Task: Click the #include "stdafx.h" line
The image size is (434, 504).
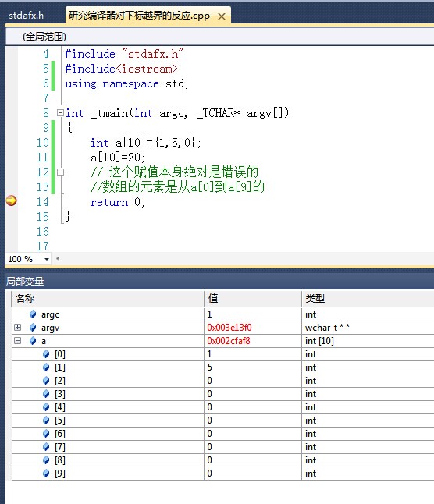Action: [124, 53]
